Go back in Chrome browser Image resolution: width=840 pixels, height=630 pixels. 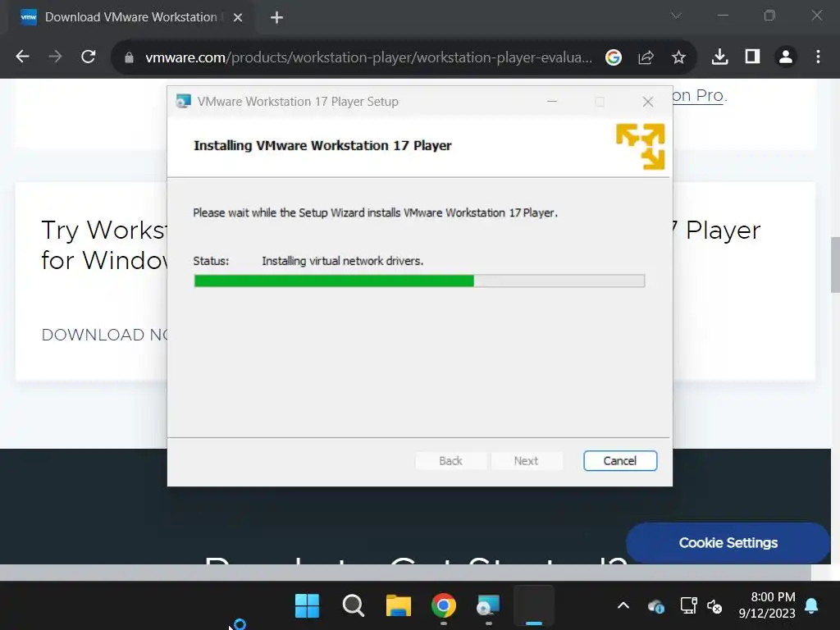pyautogui.click(x=22, y=57)
